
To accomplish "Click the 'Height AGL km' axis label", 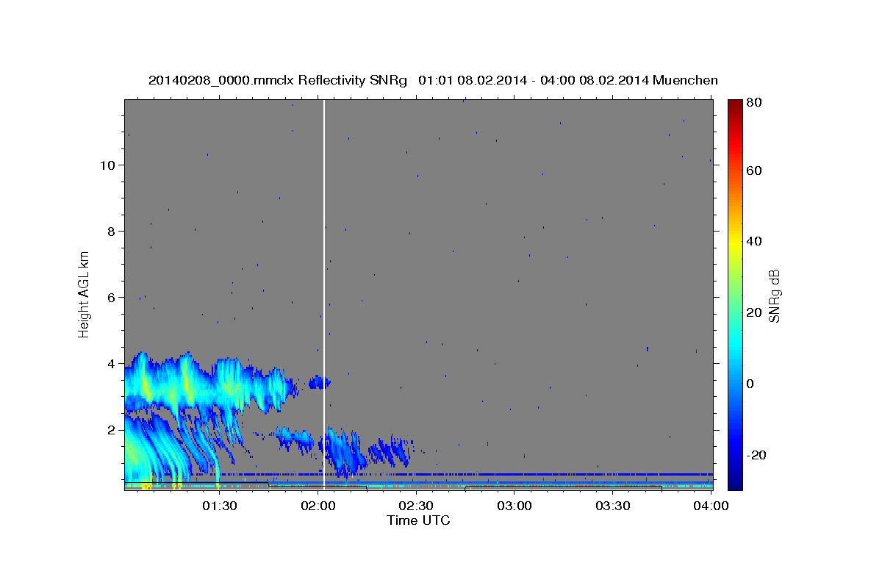I will (85, 294).
